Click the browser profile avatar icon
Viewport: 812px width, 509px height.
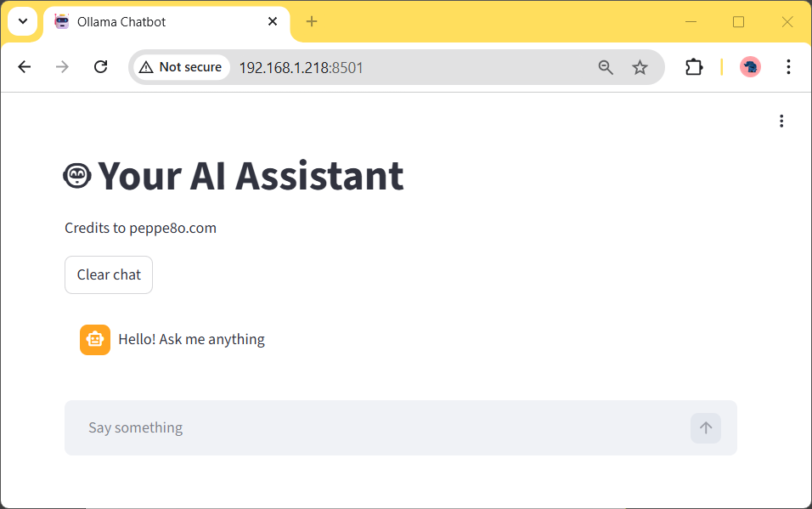point(749,66)
